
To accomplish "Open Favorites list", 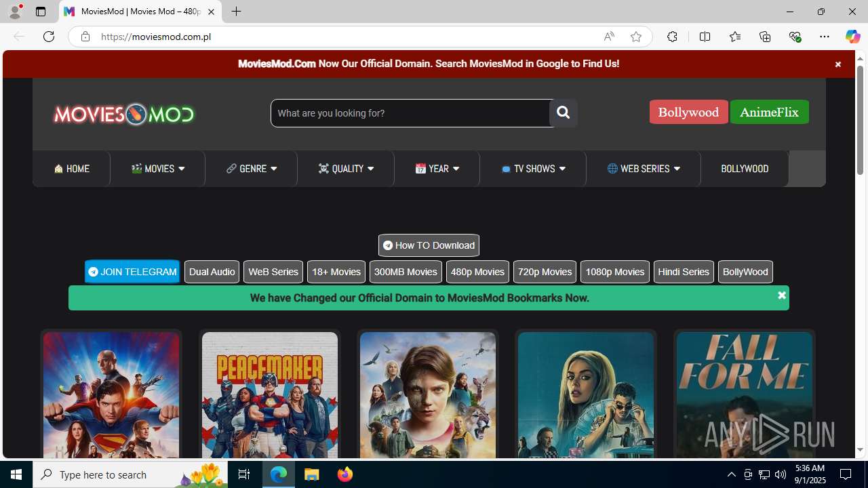I will click(x=734, y=37).
